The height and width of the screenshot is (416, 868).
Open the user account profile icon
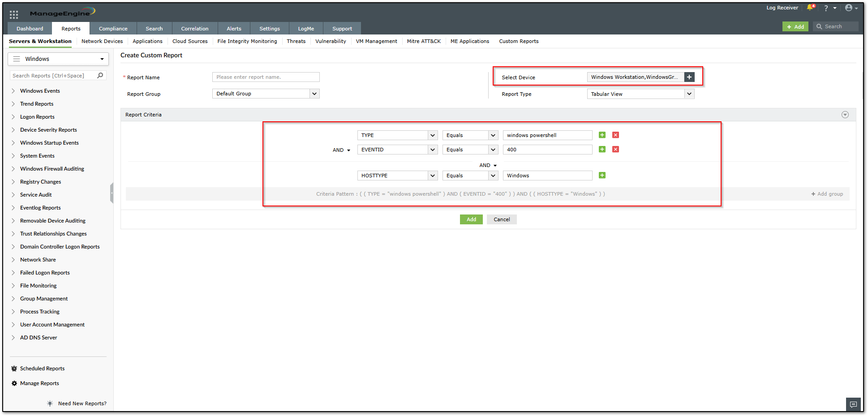point(849,8)
